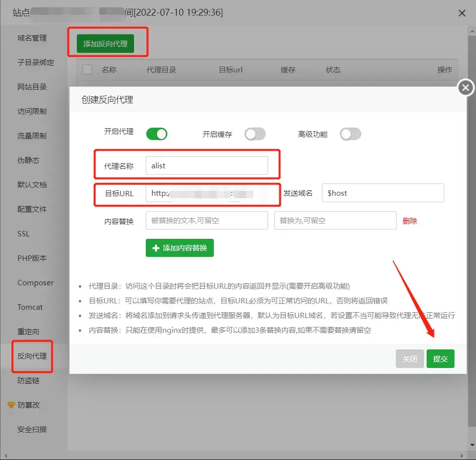Close the site settings window with top X
The width and height of the screenshot is (476, 460).
pyautogui.click(x=462, y=13)
